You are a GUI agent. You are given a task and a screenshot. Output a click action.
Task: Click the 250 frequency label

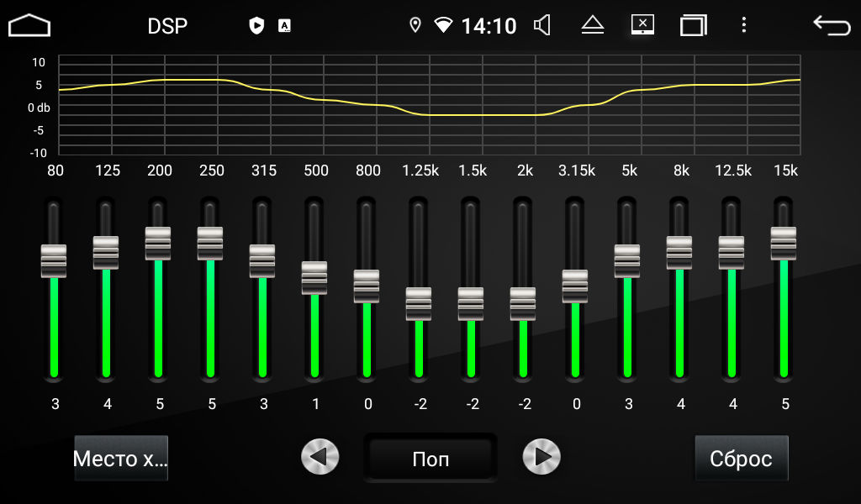click(x=212, y=171)
